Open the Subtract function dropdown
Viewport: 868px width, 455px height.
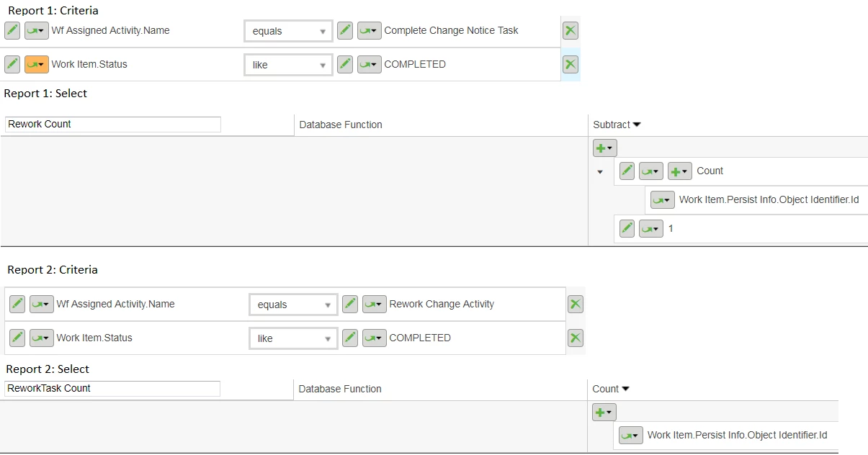coord(617,125)
